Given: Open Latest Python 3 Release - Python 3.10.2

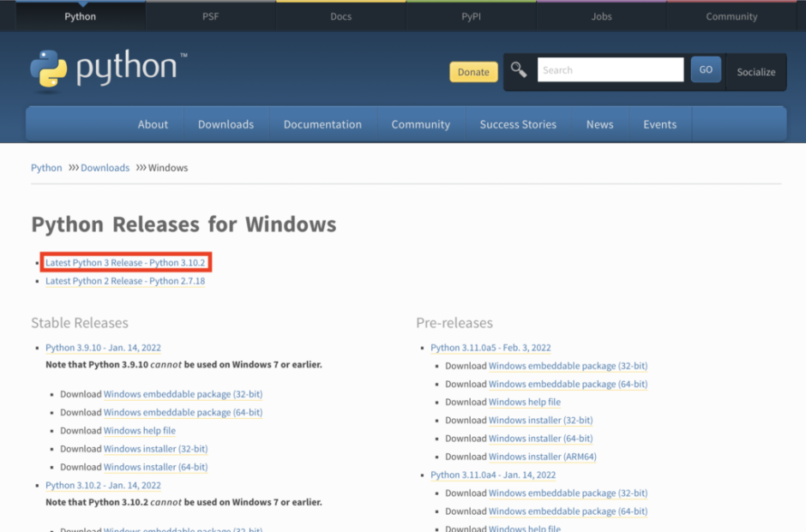Looking at the screenshot, I should (125, 262).
